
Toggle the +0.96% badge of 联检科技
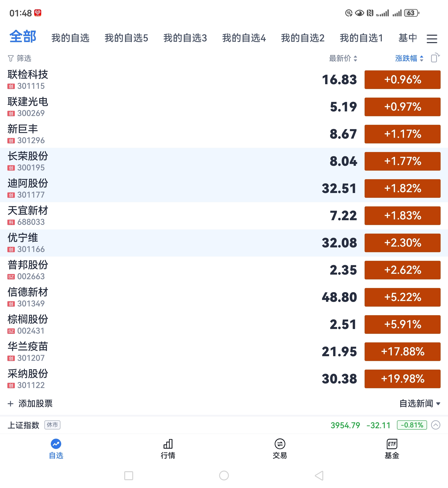402,80
